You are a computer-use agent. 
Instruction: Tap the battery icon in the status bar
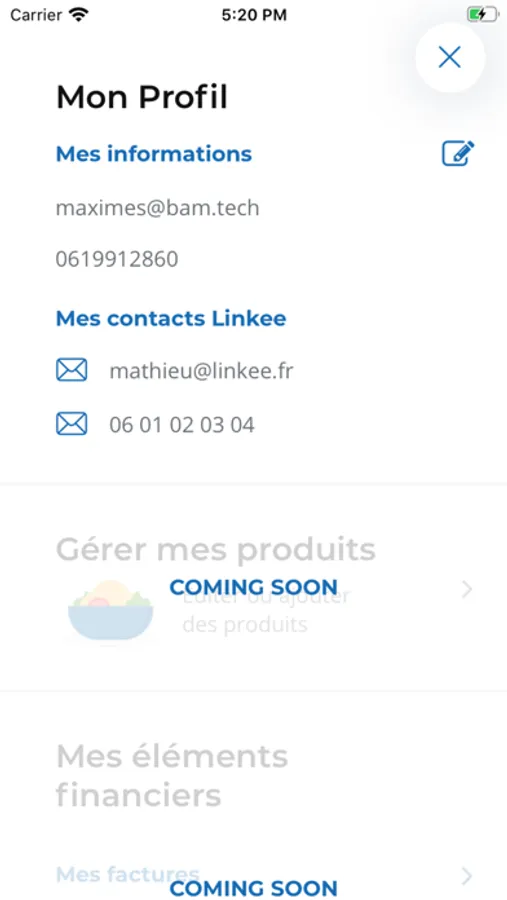[x=482, y=14]
